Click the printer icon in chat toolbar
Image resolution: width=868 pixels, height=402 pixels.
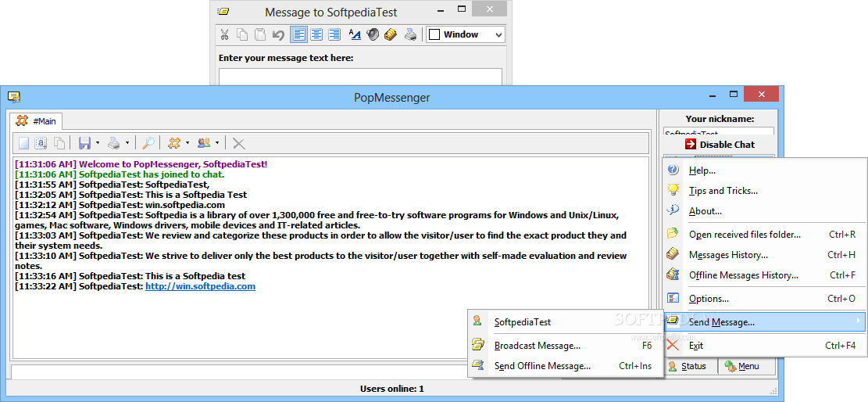tap(113, 143)
